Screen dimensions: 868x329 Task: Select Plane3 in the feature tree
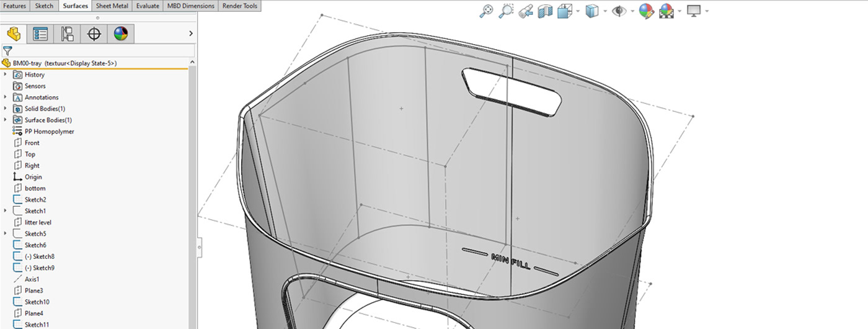point(28,291)
